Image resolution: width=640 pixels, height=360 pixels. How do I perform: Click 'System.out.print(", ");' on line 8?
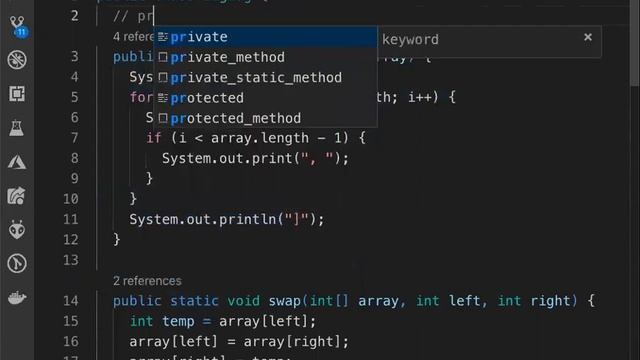coord(256,158)
